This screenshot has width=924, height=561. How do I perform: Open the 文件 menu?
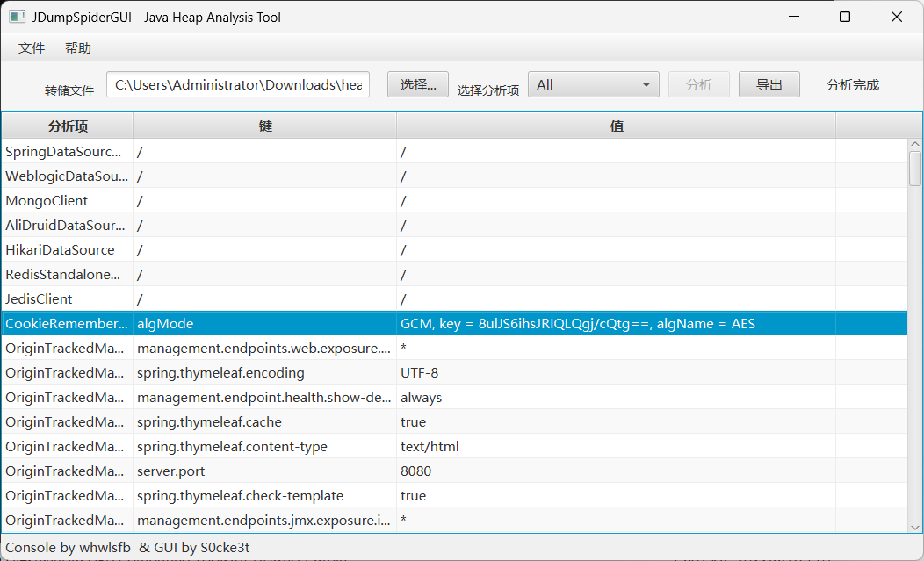32,48
